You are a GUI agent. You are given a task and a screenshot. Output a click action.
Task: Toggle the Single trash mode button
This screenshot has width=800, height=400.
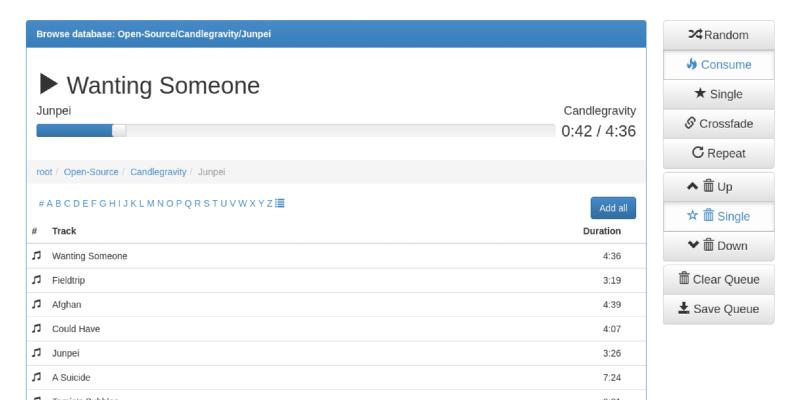(x=716, y=216)
